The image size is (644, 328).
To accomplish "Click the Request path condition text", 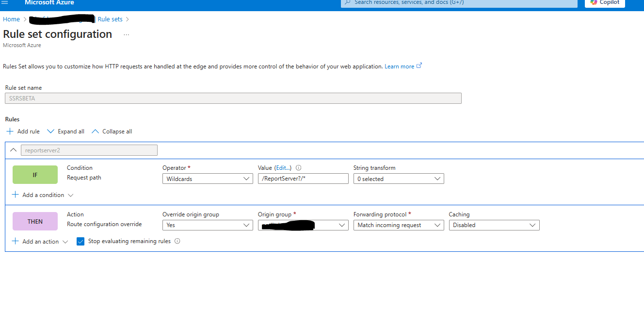I will 84,178.
